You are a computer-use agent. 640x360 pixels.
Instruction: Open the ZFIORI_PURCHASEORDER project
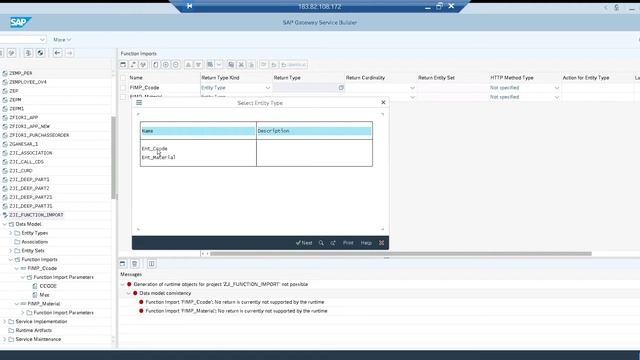tap(39, 135)
